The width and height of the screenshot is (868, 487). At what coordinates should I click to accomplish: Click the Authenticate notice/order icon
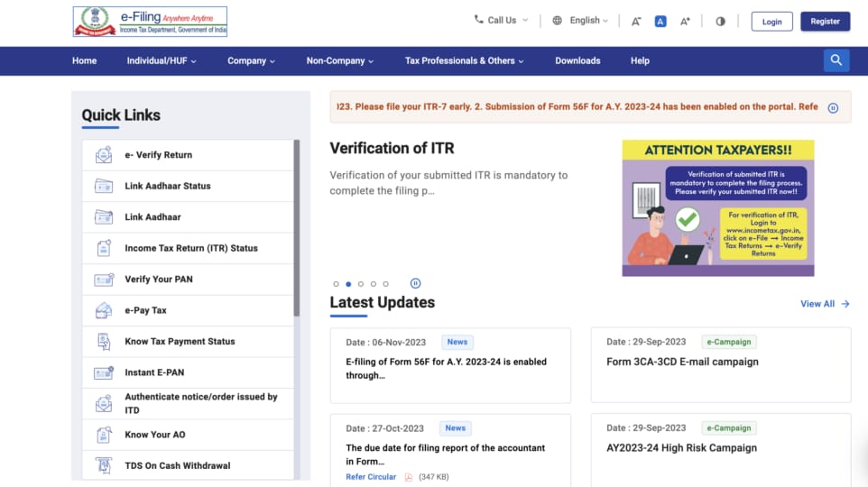pyautogui.click(x=104, y=403)
